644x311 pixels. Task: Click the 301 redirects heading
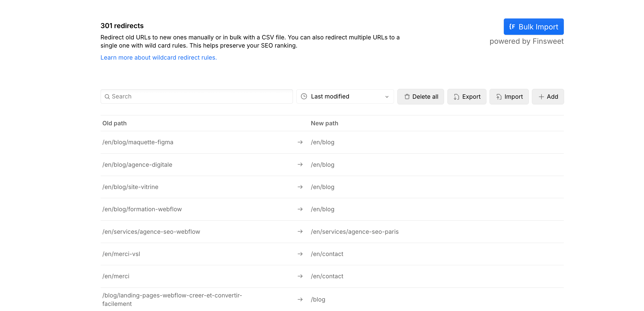pyautogui.click(x=122, y=26)
